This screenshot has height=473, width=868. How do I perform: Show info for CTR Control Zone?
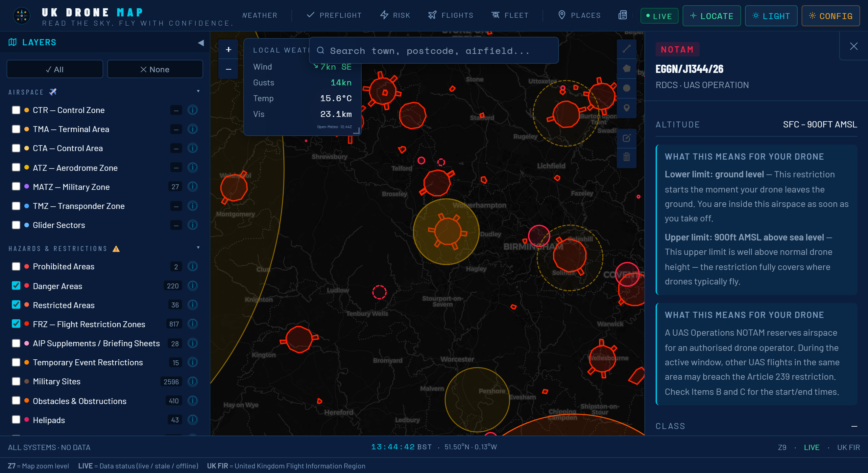192,110
